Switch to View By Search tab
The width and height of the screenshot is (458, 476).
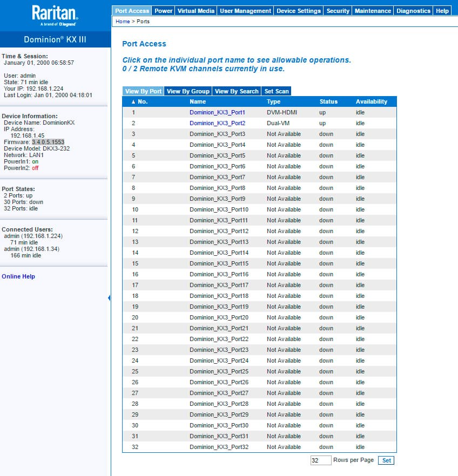pyautogui.click(x=237, y=91)
